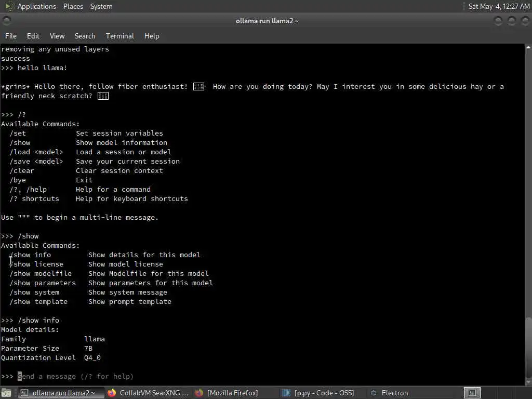Click the show desktop icon in taskbar
This screenshot has height=399, width=532.
[6, 393]
